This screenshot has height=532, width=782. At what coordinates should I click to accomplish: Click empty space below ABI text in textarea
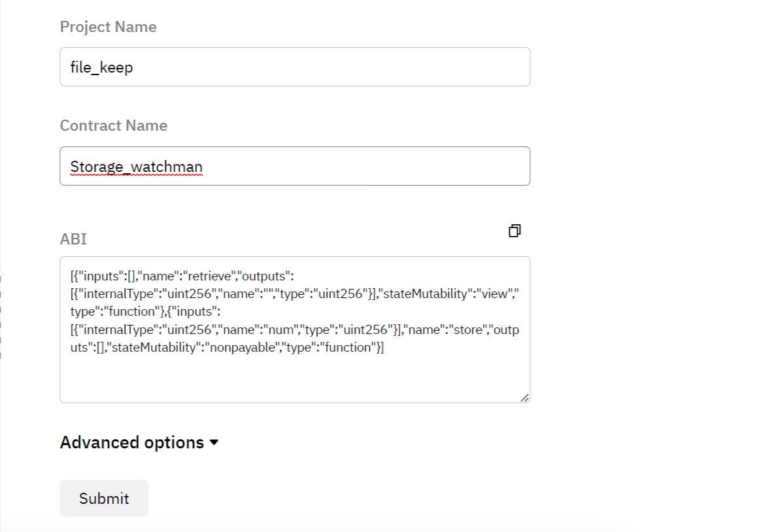(x=294, y=379)
